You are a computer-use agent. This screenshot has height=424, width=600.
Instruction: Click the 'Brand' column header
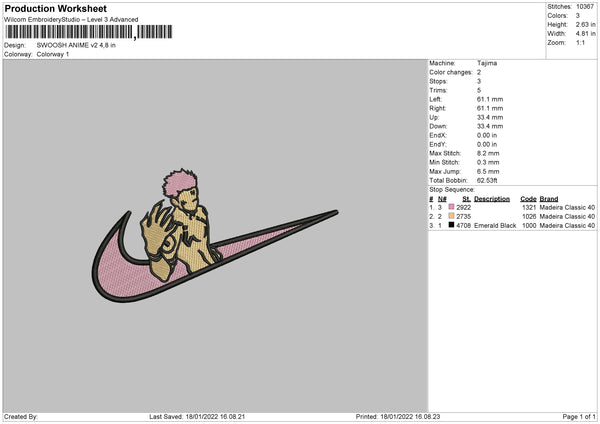click(549, 199)
